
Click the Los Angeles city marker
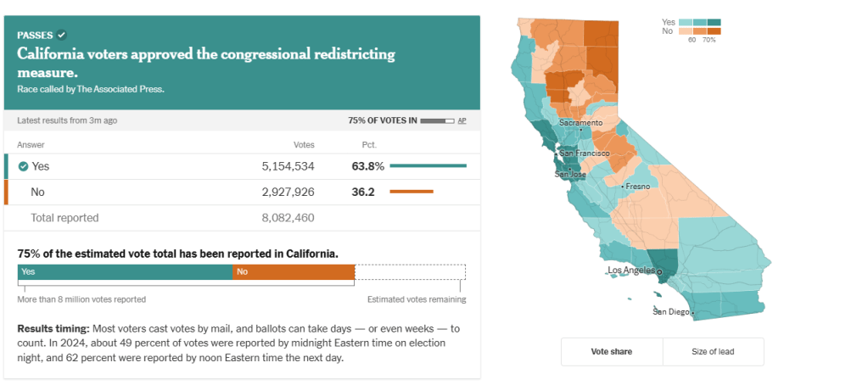pos(658,272)
